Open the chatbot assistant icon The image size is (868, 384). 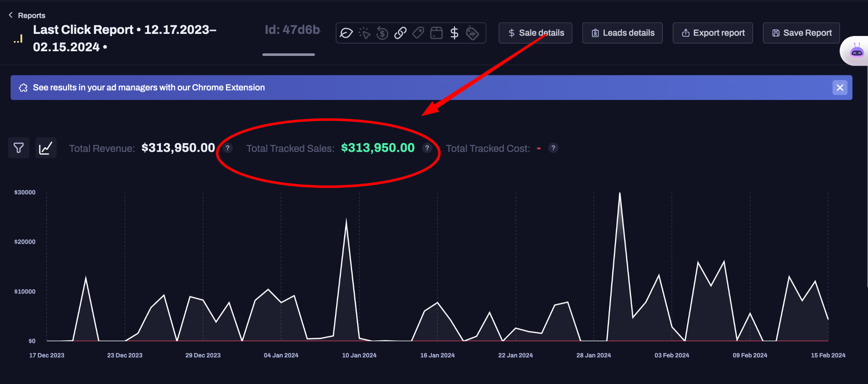point(857,51)
